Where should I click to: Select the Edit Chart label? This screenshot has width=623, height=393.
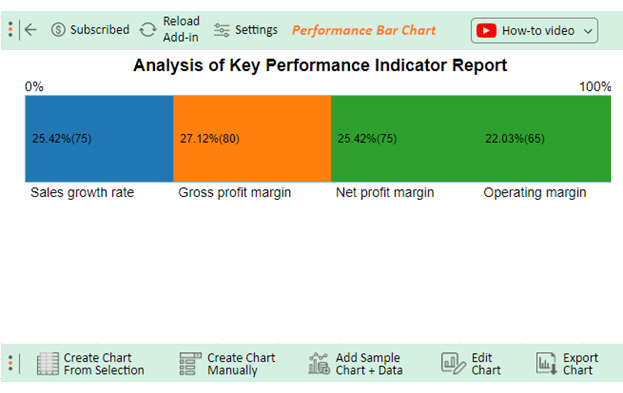point(486,364)
